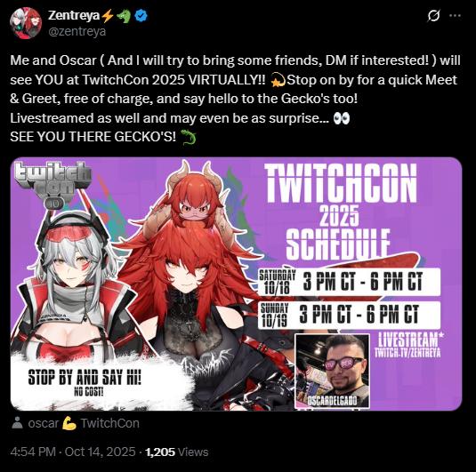Open tagged user oscar link
The image size is (476, 472).
coord(44,423)
